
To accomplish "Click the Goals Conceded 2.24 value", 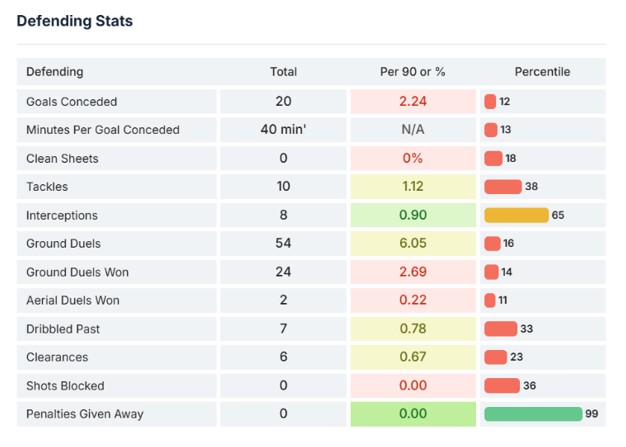I will pos(412,101).
